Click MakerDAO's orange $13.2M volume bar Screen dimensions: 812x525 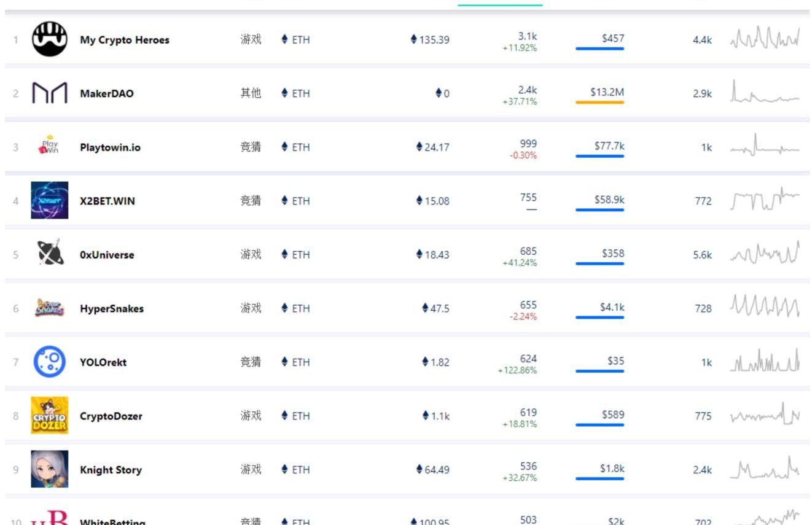point(599,103)
